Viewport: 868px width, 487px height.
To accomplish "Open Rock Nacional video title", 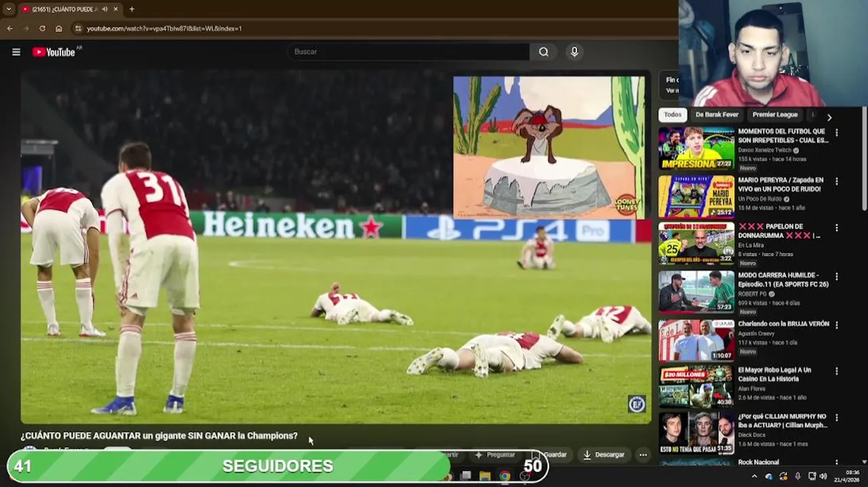I will [758, 463].
